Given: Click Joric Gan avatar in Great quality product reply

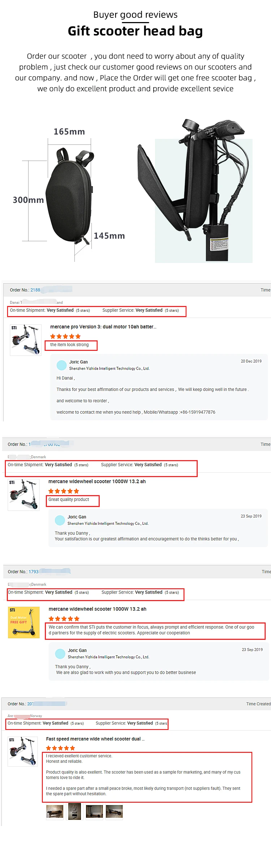Looking at the screenshot, I should coord(60,520).
